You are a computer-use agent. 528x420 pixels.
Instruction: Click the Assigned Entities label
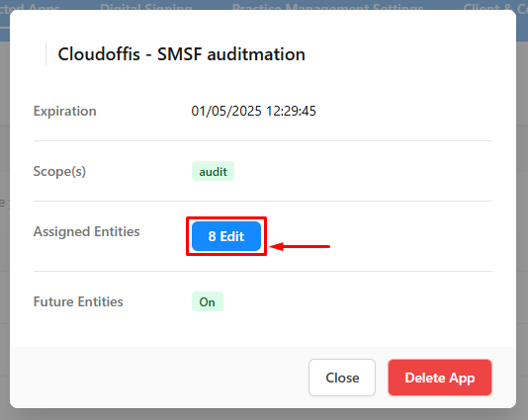pyautogui.click(x=87, y=231)
